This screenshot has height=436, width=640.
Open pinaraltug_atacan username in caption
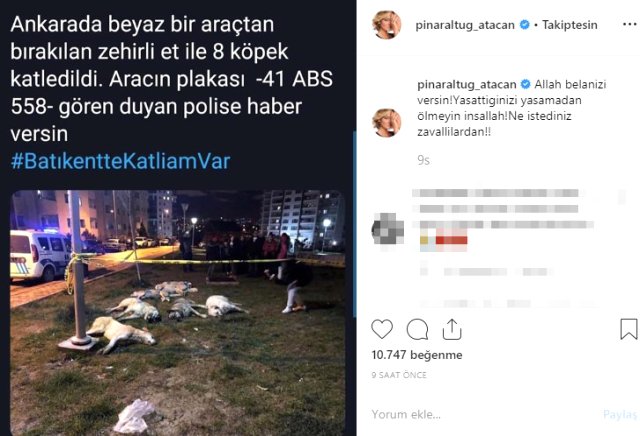coord(467,85)
